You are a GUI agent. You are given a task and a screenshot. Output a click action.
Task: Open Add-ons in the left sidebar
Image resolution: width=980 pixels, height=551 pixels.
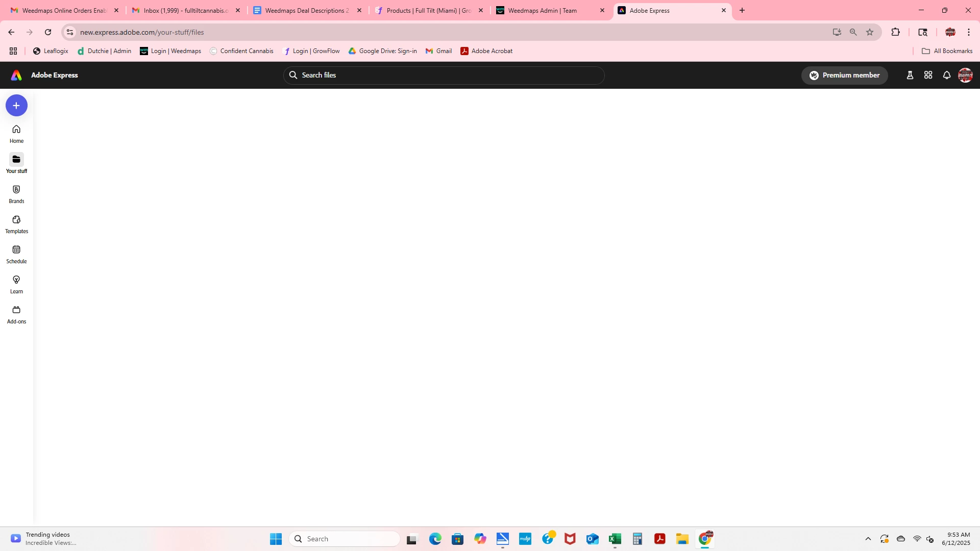point(16,314)
